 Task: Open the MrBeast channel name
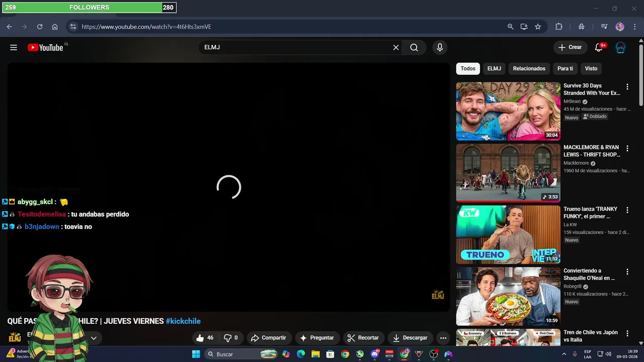[x=572, y=102]
